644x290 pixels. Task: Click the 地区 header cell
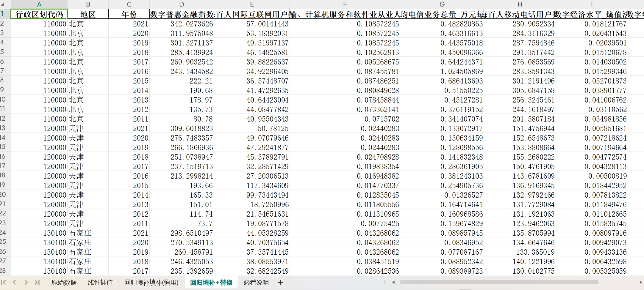coord(88,14)
